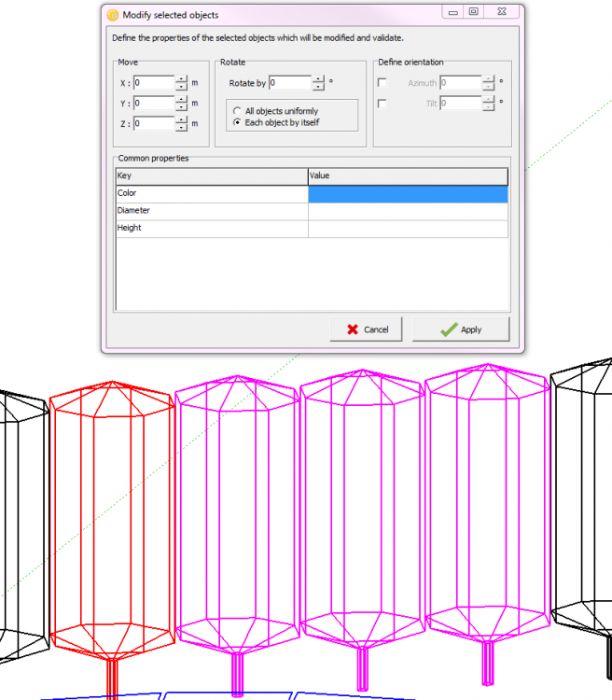Select the Diameter property row key

[x=212, y=211]
